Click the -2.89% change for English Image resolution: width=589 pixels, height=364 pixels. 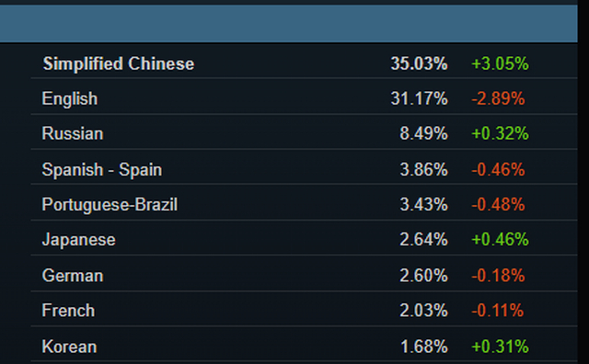(498, 98)
